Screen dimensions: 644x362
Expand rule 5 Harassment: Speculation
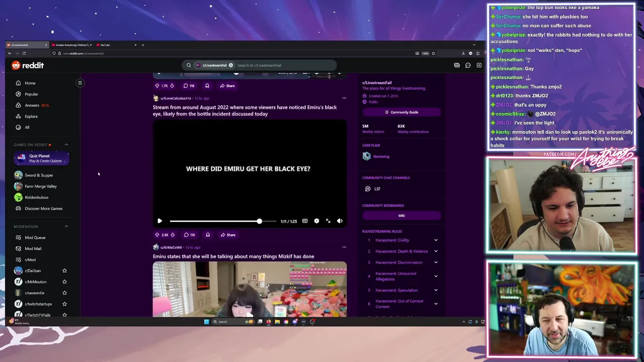[436, 290]
